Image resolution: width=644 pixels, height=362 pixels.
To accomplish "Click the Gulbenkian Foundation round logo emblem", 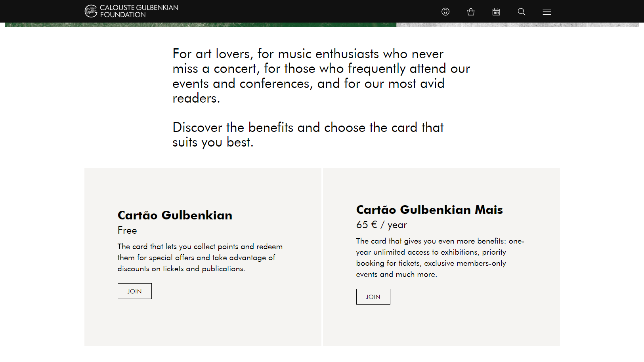I will 91,11.
